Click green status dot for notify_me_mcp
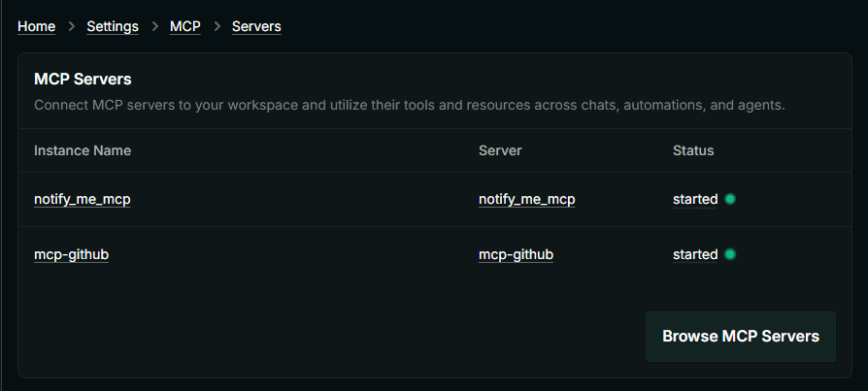 730,199
